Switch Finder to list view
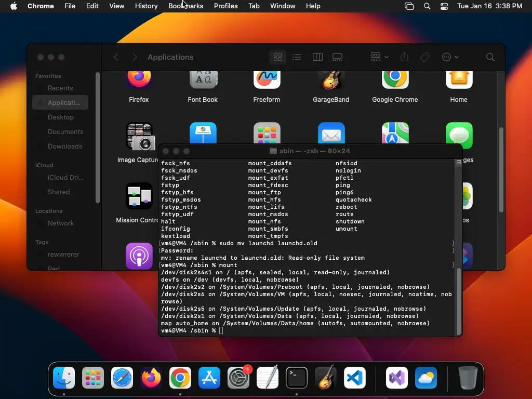The width and height of the screenshot is (532, 399). point(297,57)
